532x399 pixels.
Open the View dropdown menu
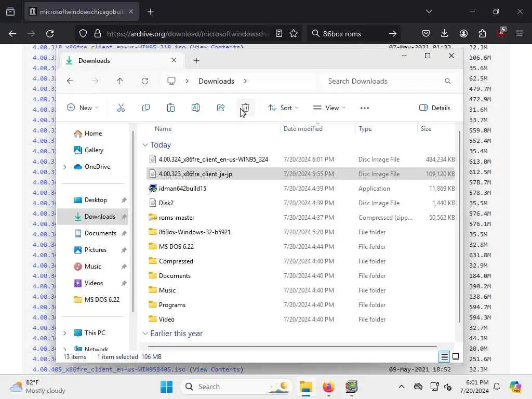329,108
